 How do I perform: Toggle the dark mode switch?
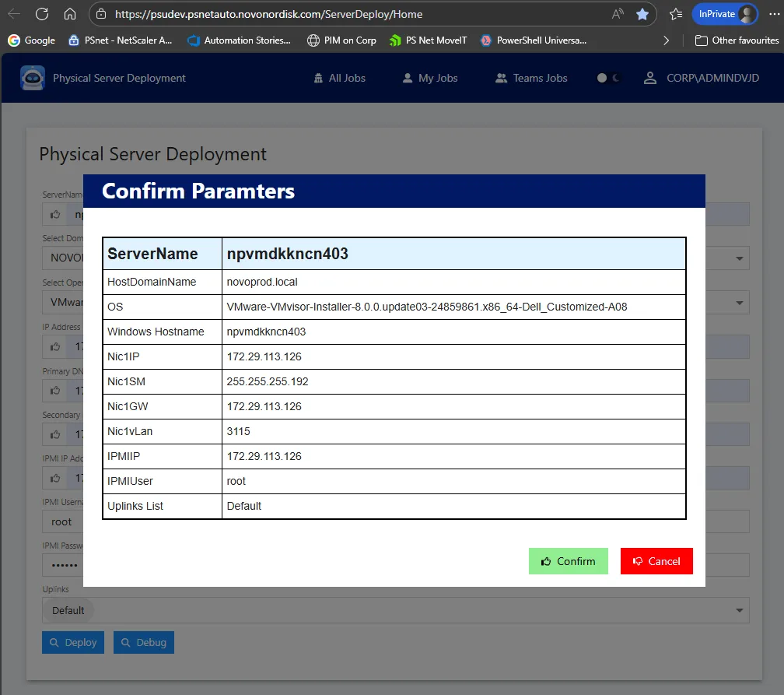pos(608,78)
